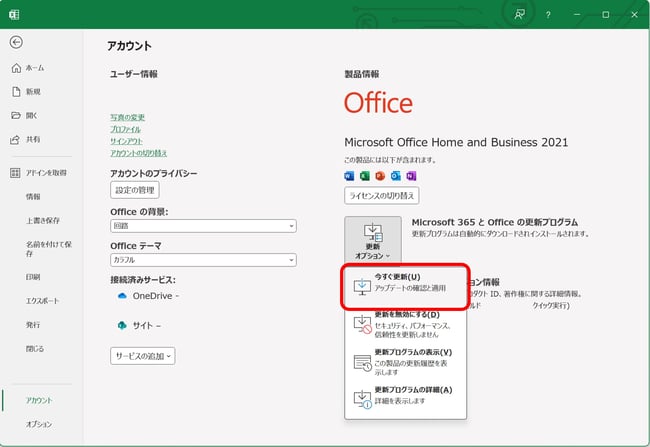Open the 開く (Open) page

tap(32, 116)
